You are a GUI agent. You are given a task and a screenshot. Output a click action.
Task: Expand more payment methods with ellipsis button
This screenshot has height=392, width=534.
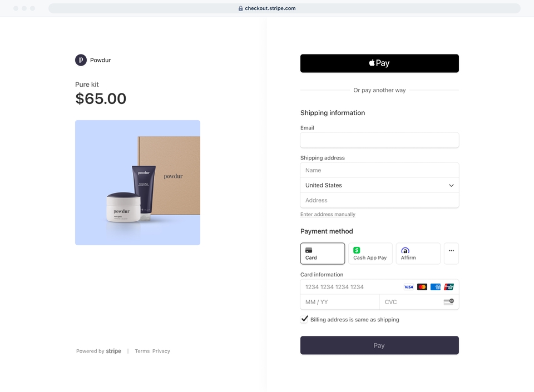[x=451, y=254]
